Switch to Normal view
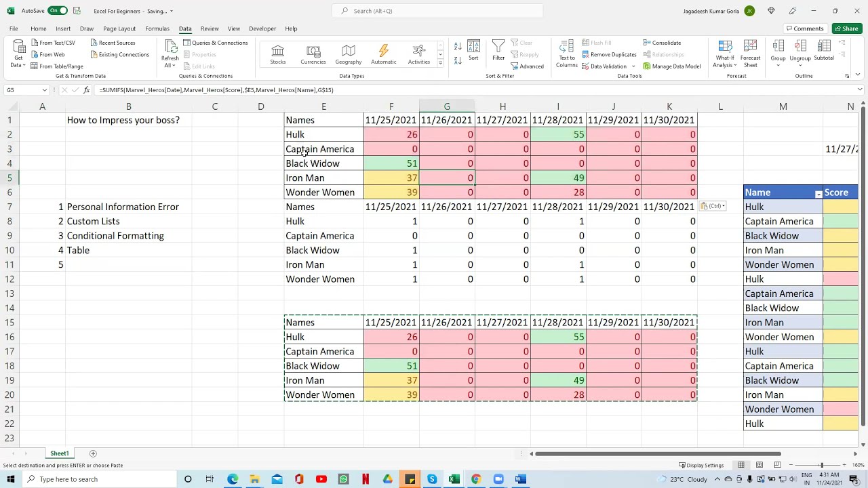Image resolution: width=868 pixels, height=488 pixels. coord(741,465)
